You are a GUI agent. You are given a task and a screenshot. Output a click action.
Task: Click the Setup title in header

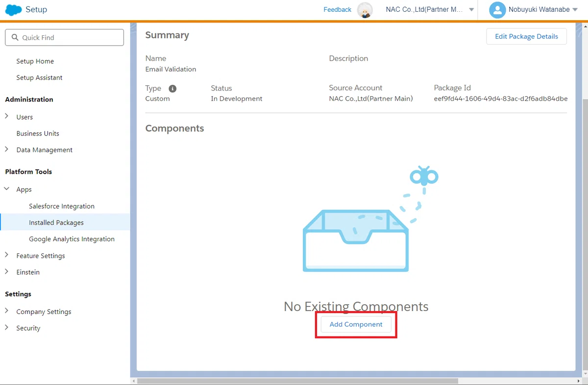[x=36, y=9]
